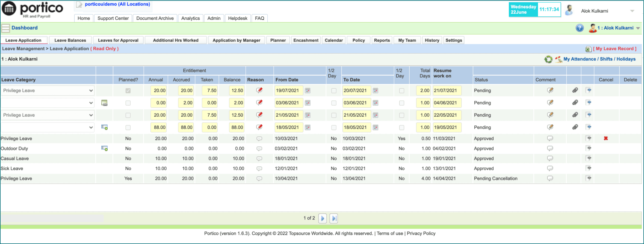Click the Privacy Policy footer link

421,233
